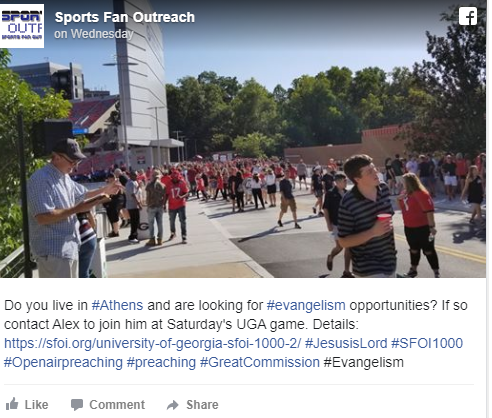Image resolution: width=492 pixels, height=418 pixels.
Task: Open the #evangelism hashtag link
Action: pos(306,305)
